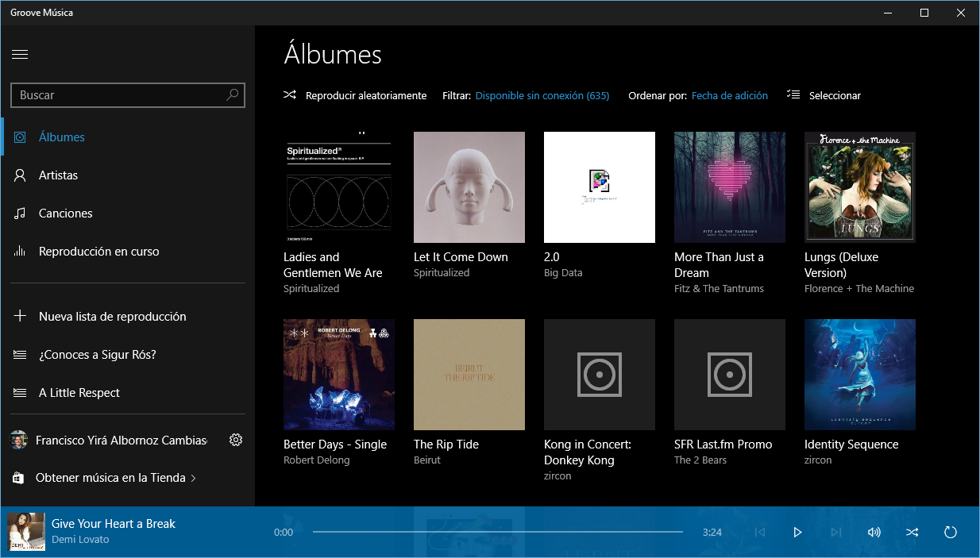
Task: Open SFR Last.fm Promo placeholder cover
Action: 730,375
